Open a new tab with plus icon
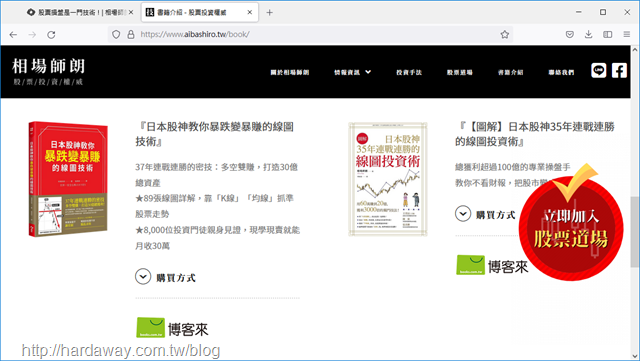 pyautogui.click(x=269, y=13)
